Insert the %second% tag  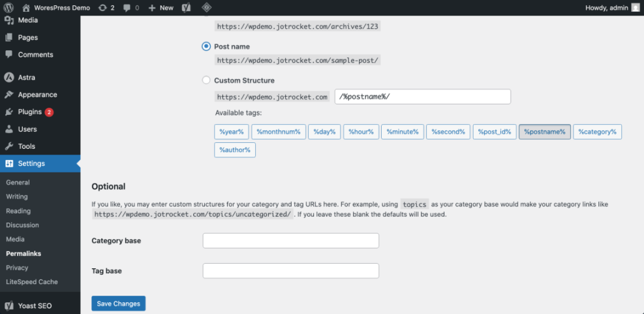click(448, 132)
